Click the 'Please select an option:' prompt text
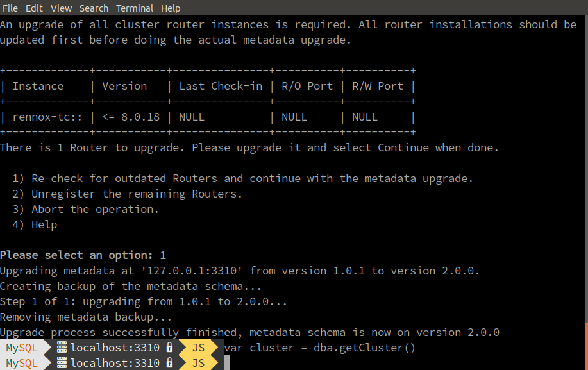The height and width of the screenshot is (370, 588). 76,255
